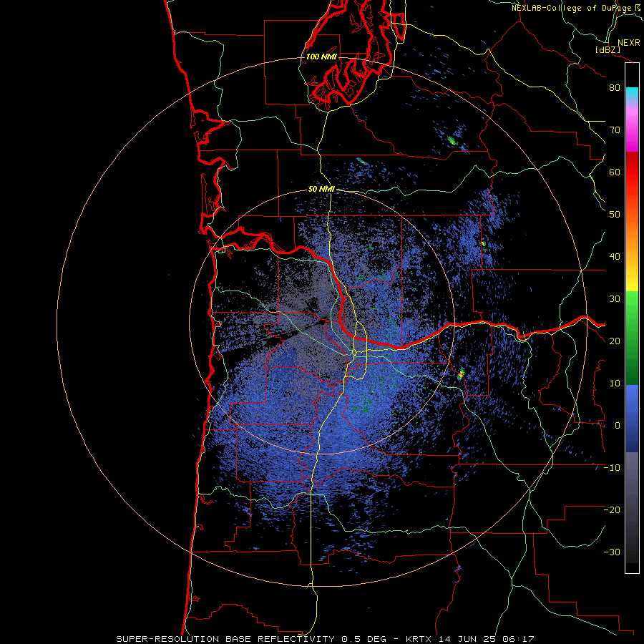Click the "14 JUN 25 06:17" timestamp

pos(487,639)
